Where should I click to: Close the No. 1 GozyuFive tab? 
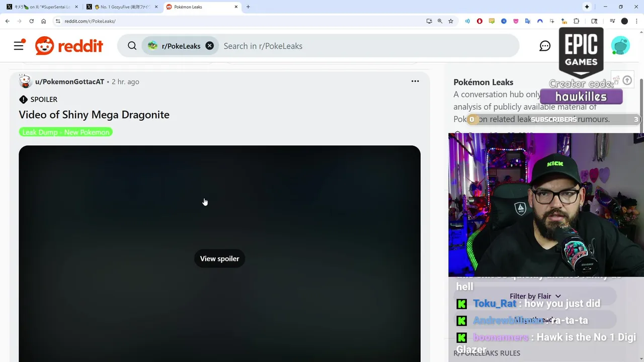point(156,7)
